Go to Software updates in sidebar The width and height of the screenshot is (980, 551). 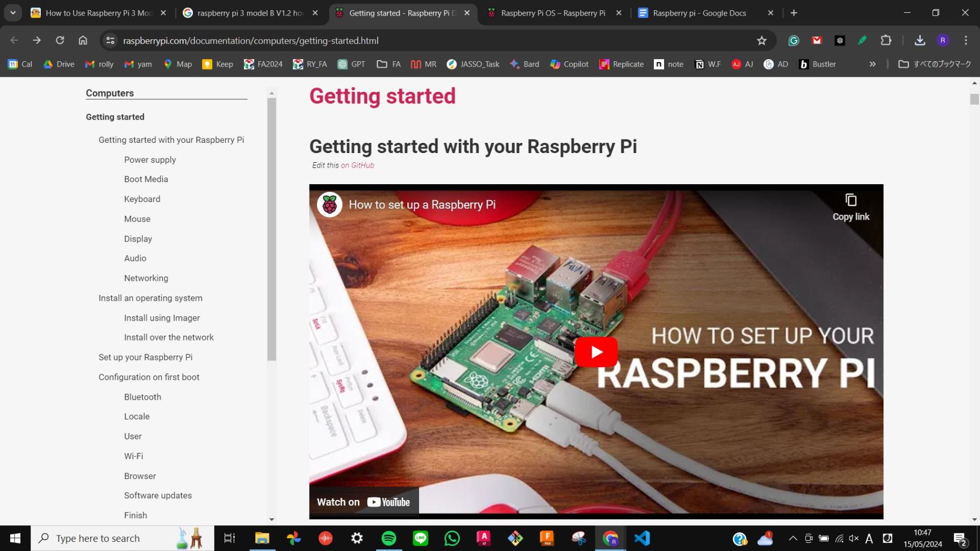158,496
